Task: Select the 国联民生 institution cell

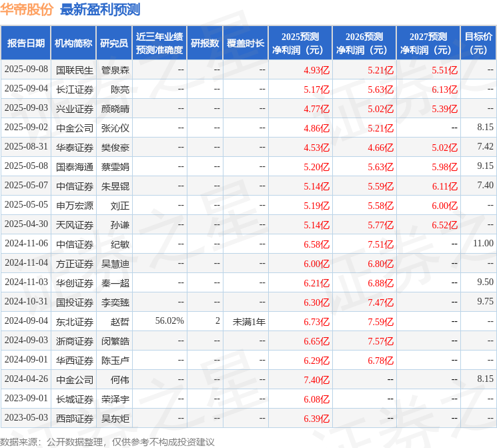Action: tap(75, 70)
